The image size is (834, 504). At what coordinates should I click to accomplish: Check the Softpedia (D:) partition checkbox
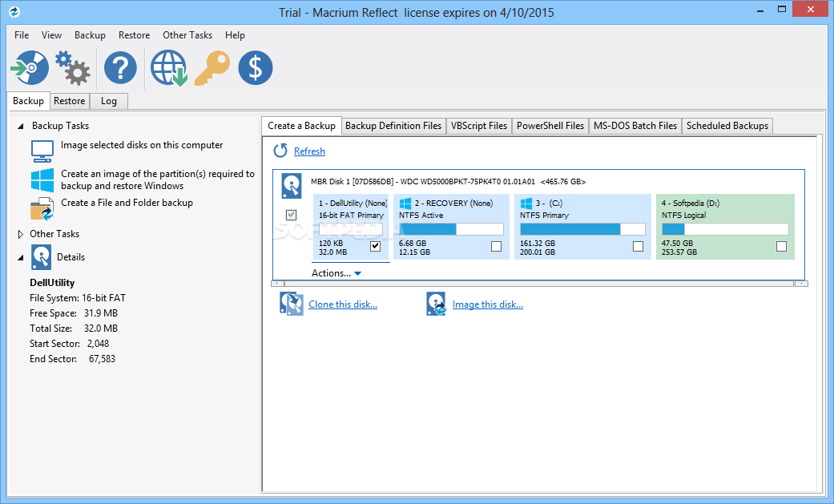point(781,247)
